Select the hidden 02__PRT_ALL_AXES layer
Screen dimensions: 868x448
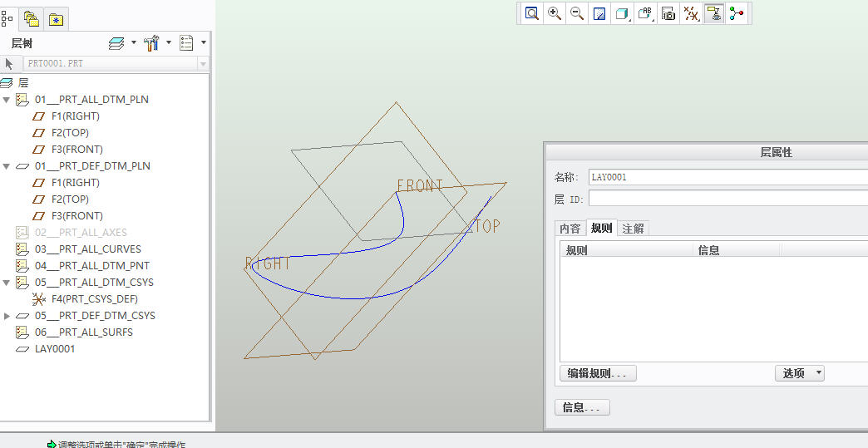[81, 232]
